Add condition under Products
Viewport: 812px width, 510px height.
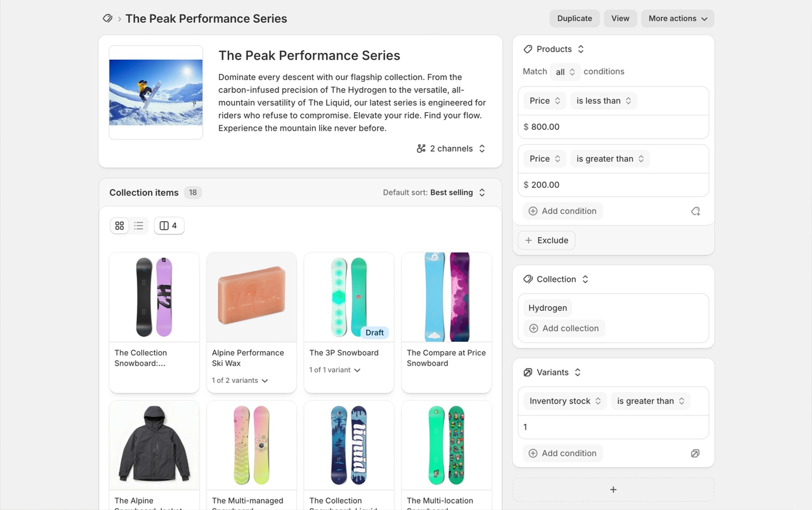tap(563, 211)
